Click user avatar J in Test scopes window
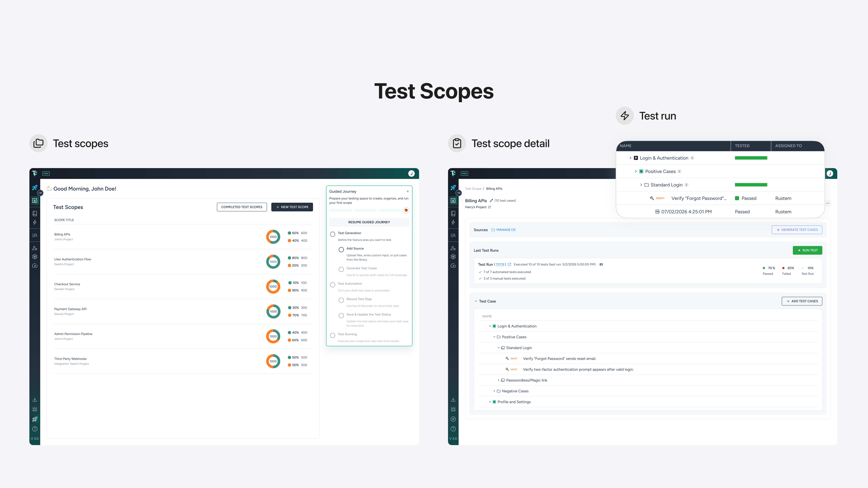 (x=411, y=173)
